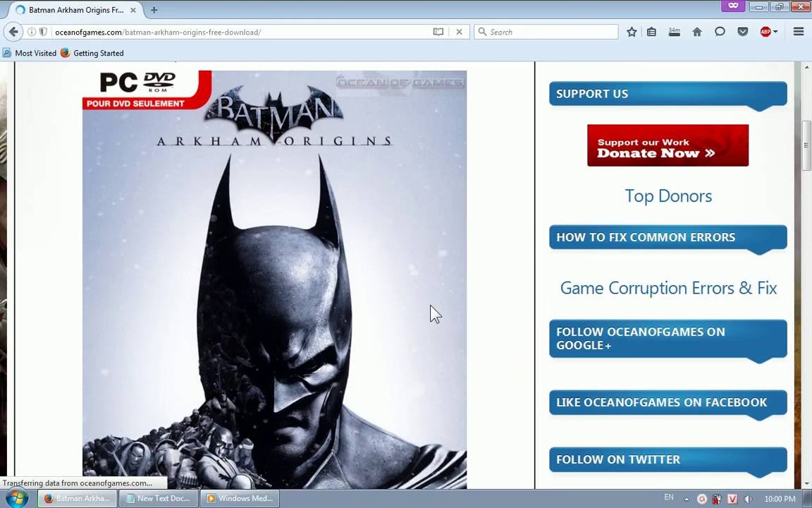
Task: Switch to New Text Doc... taskbar window
Action: pos(159,499)
